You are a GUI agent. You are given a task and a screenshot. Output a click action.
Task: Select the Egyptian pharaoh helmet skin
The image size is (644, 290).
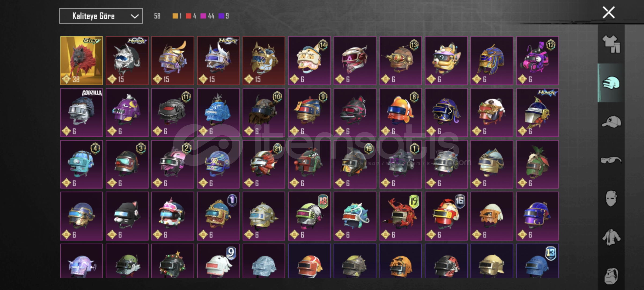[x=492, y=61]
